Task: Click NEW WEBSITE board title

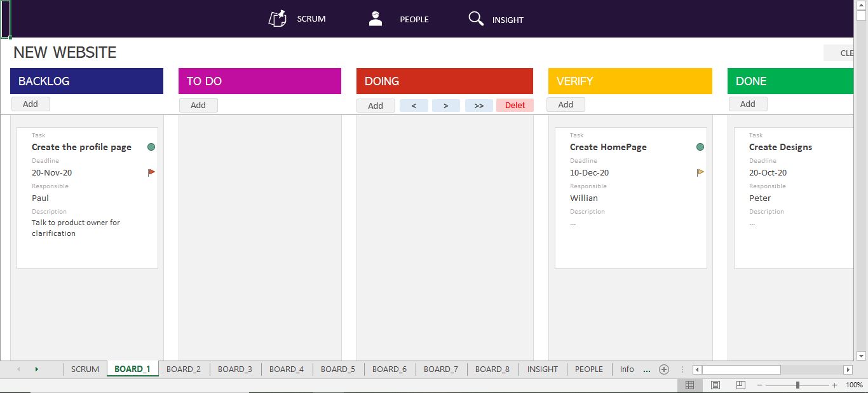Action: (x=65, y=53)
